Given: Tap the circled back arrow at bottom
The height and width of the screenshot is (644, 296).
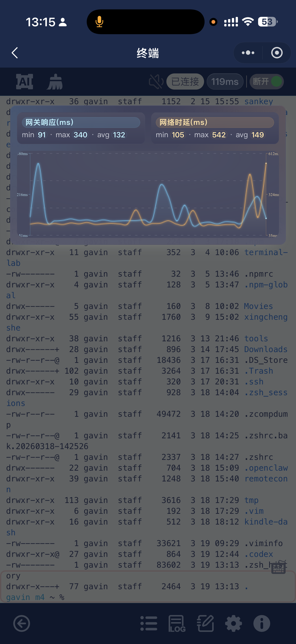Looking at the screenshot, I should pyautogui.click(x=22, y=623).
